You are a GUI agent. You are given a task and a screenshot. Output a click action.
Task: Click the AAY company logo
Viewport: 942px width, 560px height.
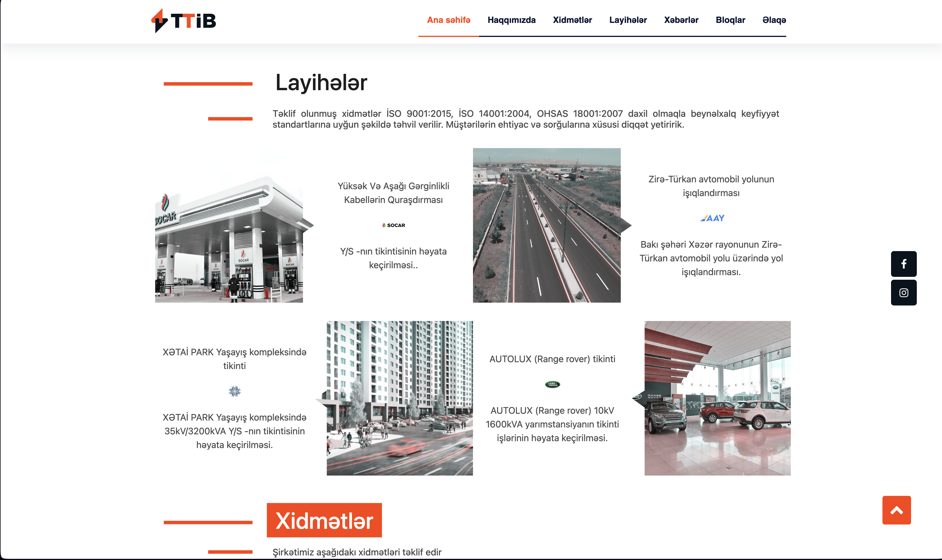(x=712, y=218)
